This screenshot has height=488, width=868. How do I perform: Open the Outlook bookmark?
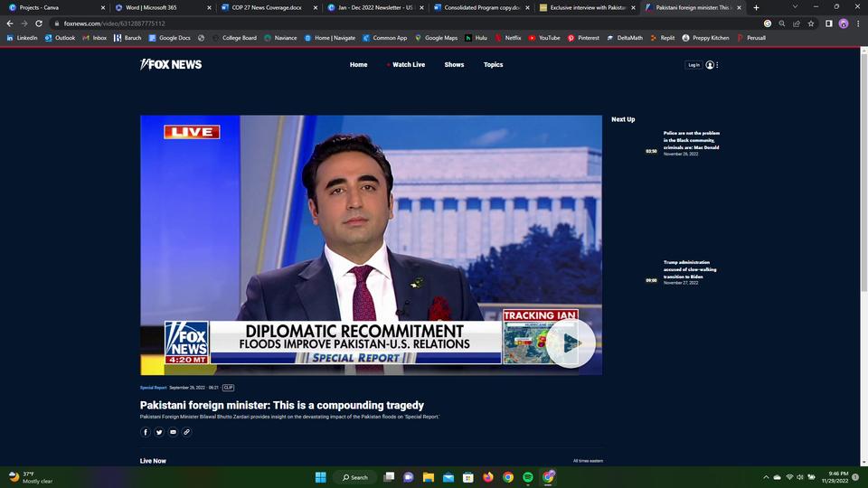[60, 38]
